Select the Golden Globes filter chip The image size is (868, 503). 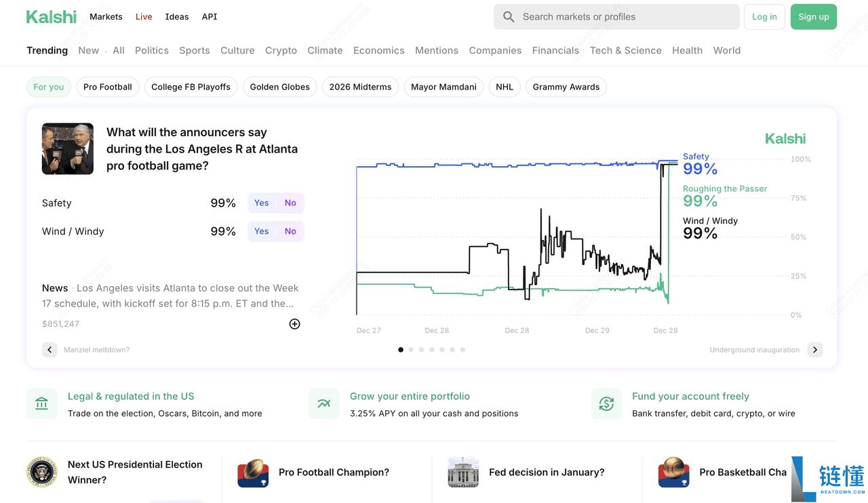[280, 87]
